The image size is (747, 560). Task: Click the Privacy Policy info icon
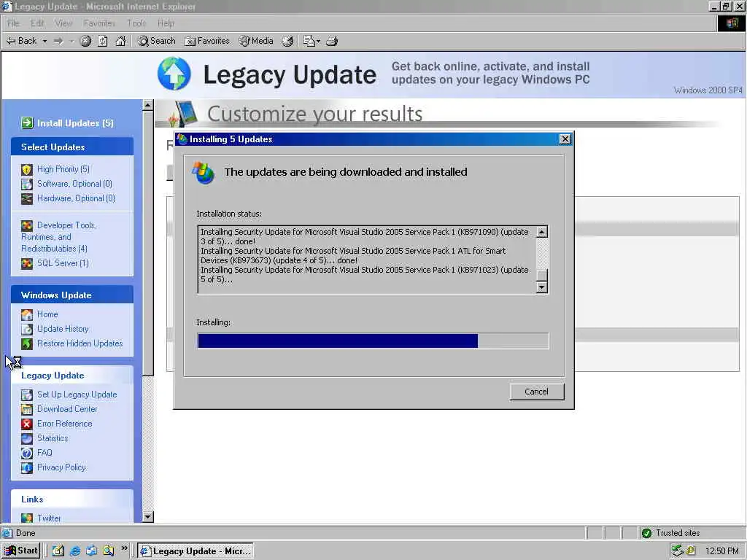tap(27, 467)
